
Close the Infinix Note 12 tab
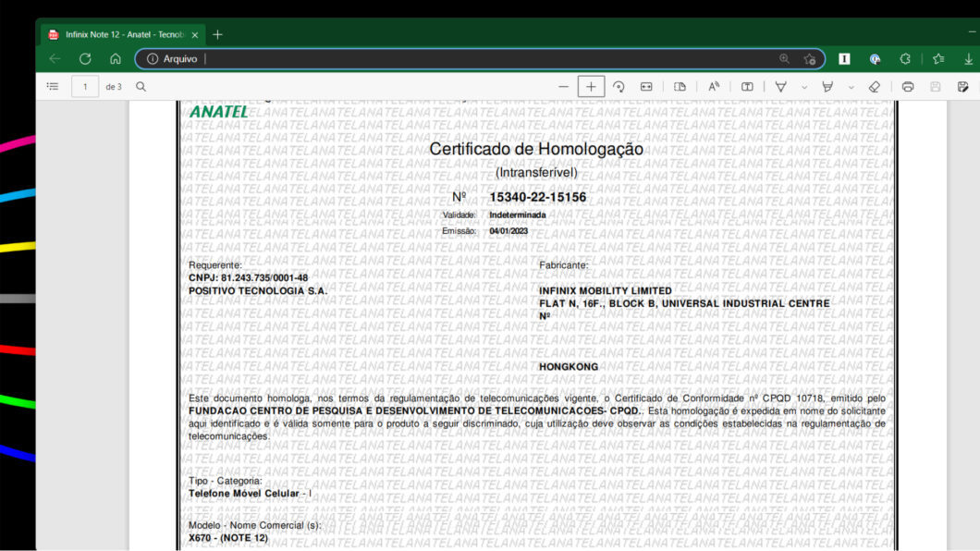coord(195,35)
